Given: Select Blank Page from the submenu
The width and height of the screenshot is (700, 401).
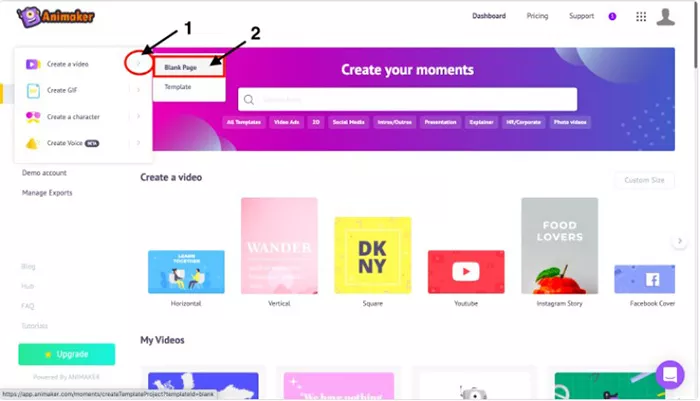Looking at the screenshot, I should 189,67.
